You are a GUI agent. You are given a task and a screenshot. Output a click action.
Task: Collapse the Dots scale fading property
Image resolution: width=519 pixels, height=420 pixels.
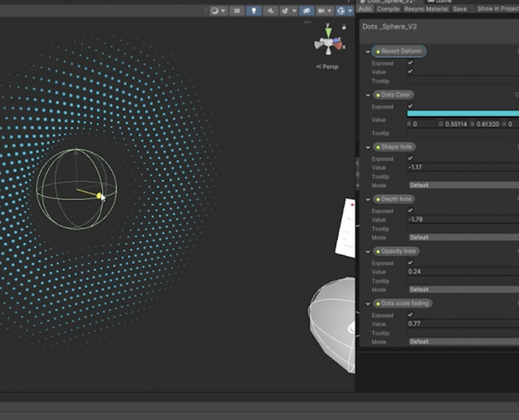(369, 304)
